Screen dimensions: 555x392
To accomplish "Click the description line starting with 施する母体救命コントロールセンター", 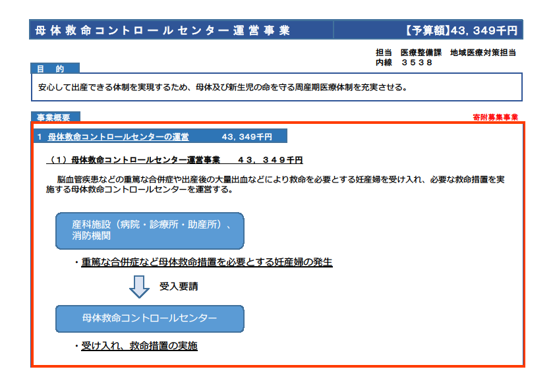I will pyautogui.click(x=140, y=190).
